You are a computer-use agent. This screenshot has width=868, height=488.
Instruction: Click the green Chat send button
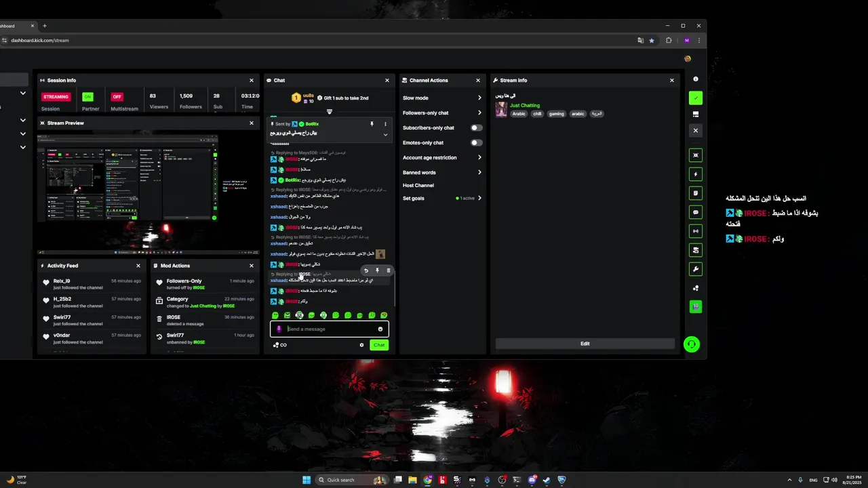[x=379, y=345]
